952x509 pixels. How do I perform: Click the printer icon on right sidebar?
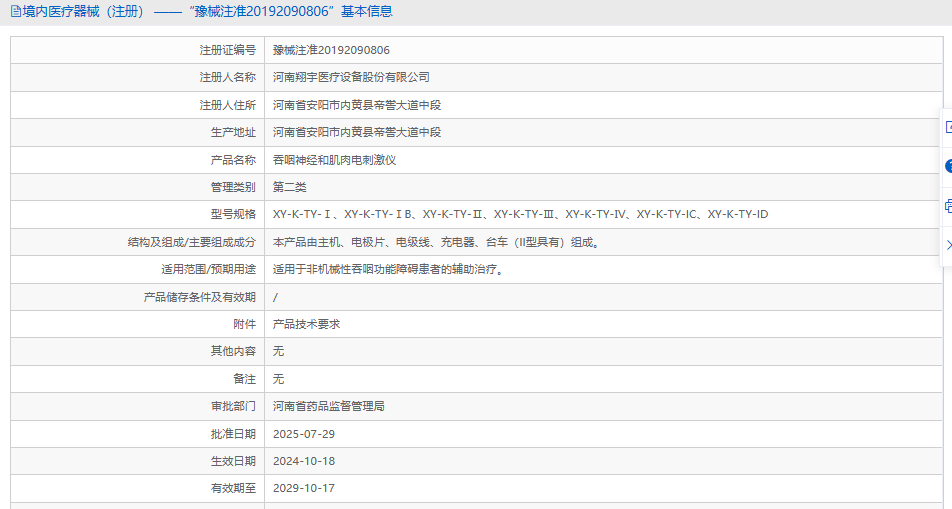948,207
